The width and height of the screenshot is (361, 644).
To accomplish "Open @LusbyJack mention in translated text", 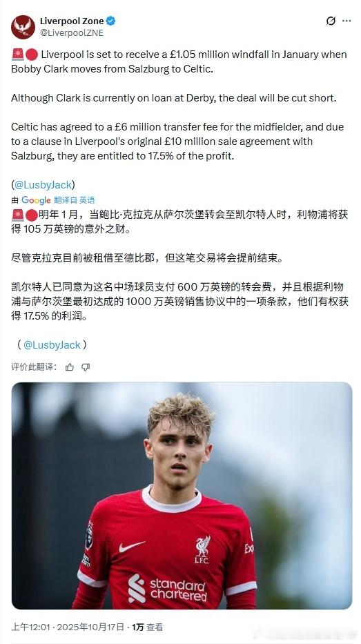I will click(52, 345).
